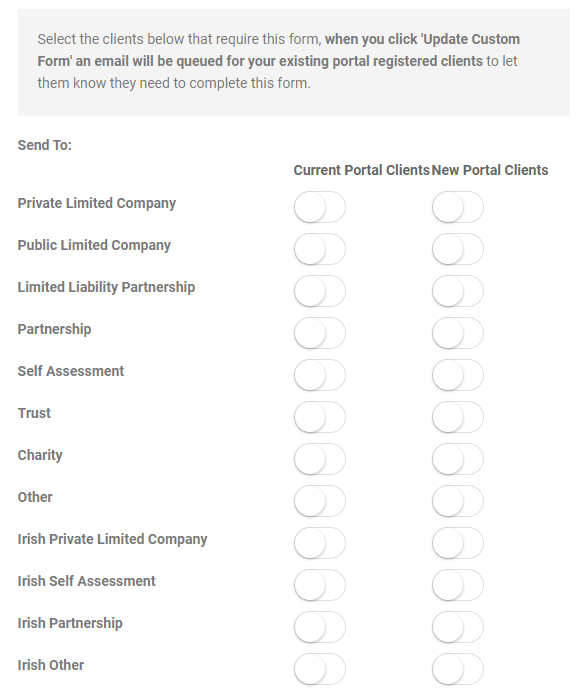
Task: Toggle Trust for Current Portal Clients
Action: point(320,417)
